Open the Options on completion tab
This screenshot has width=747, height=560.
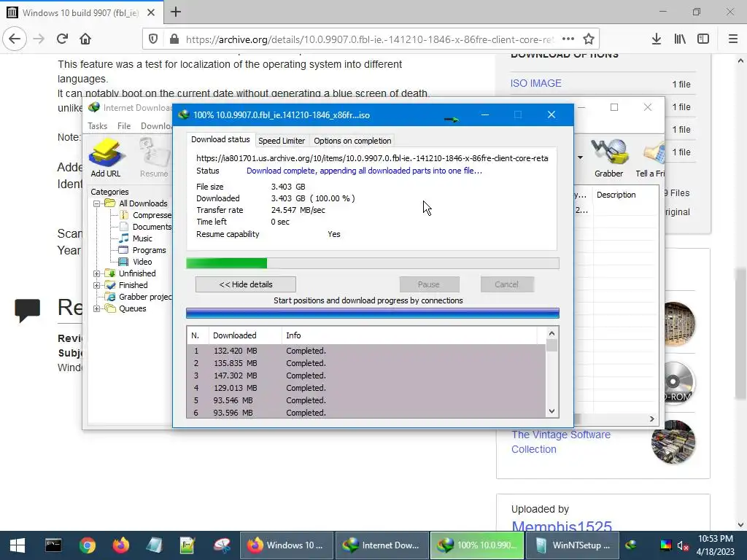click(x=352, y=141)
